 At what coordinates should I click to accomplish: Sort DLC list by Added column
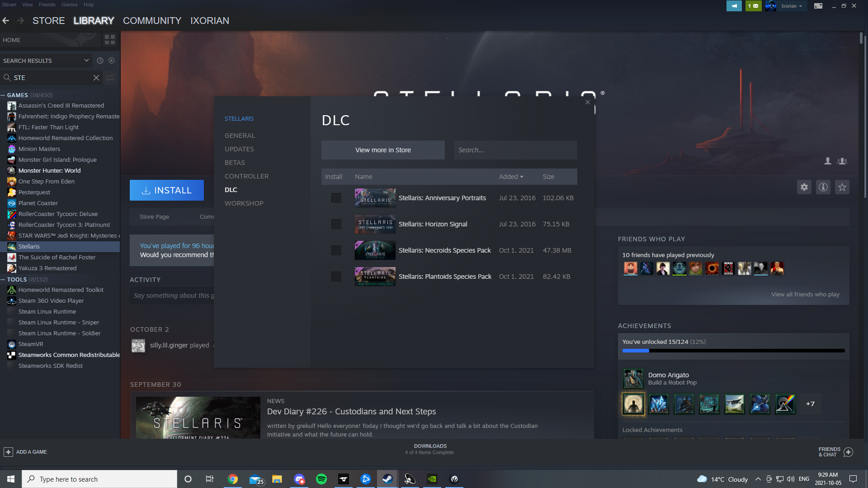point(511,177)
